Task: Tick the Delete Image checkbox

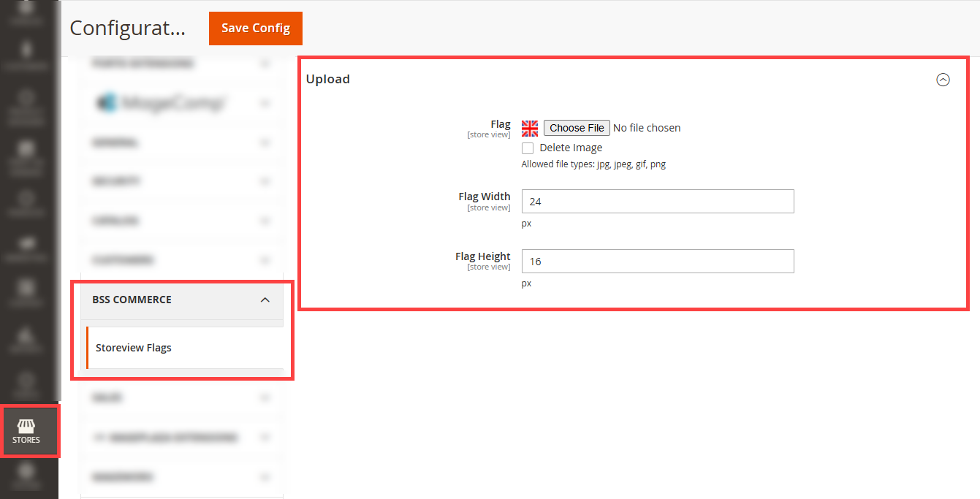Action: coord(528,148)
